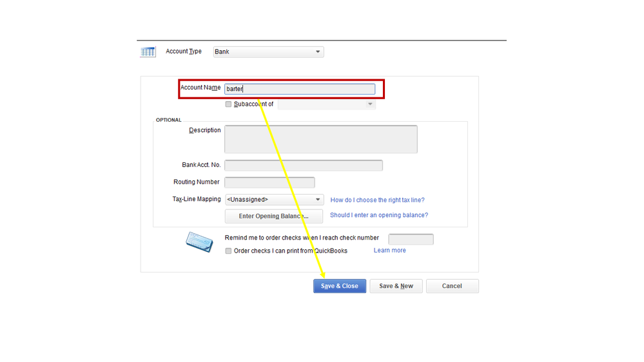Screen dimensions: 644x362
Task: Open Should I enter an opening balance link
Action: point(379,215)
